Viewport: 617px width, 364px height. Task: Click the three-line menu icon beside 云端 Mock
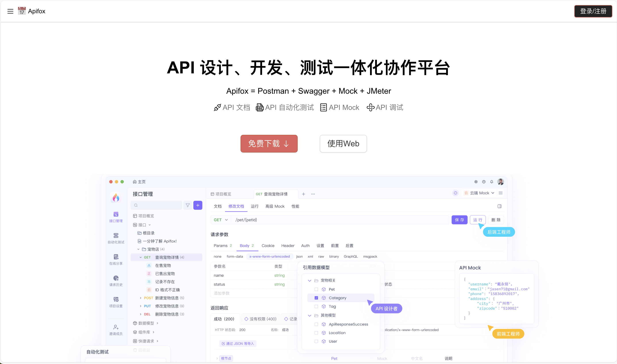click(501, 193)
